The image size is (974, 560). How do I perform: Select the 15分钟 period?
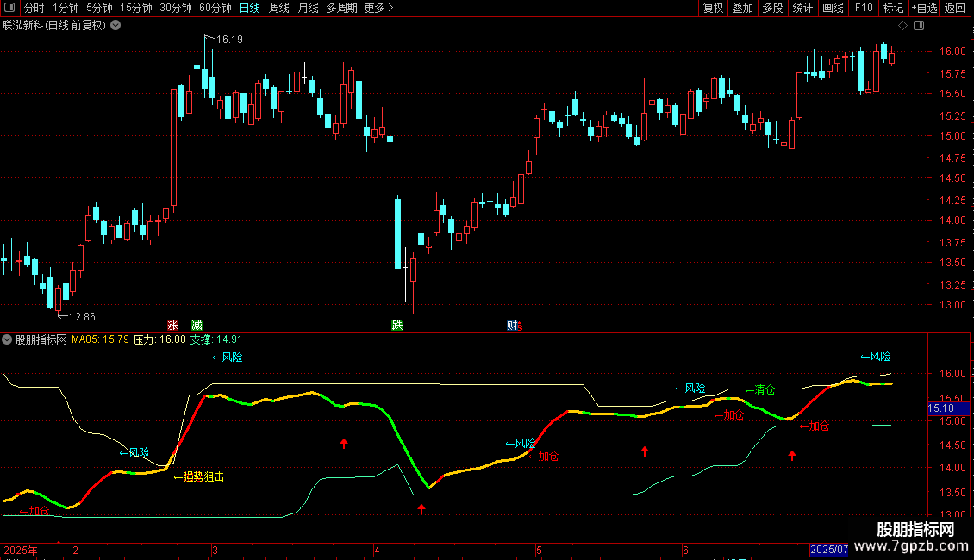(135, 8)
